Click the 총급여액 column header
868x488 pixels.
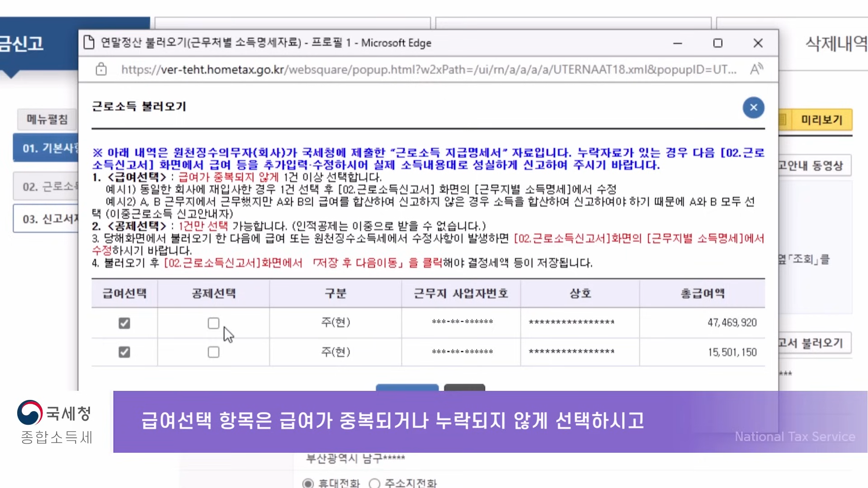[x=702, y=294]
